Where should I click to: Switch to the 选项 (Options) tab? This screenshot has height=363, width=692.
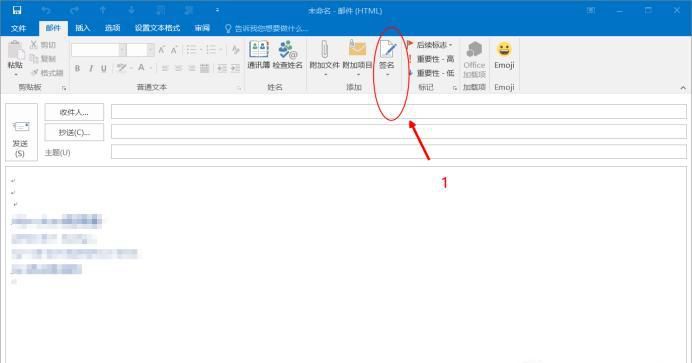pyautogui.click(x=112, y=28)
